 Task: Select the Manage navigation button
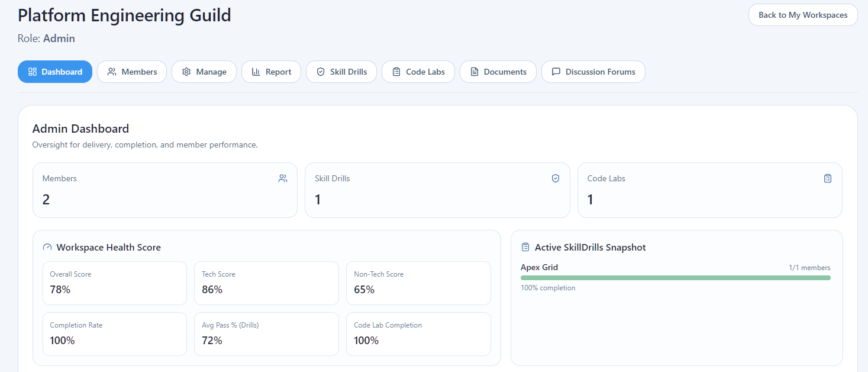204,71
